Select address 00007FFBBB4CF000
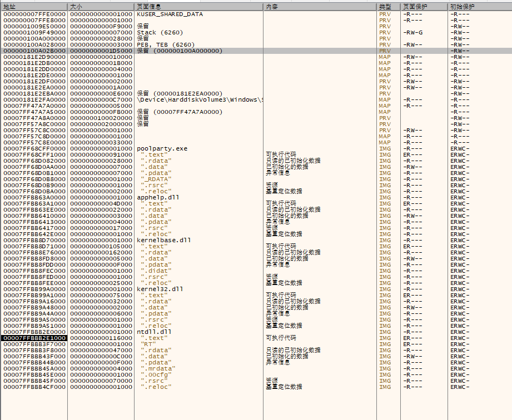512x420 pixels. tap(34, 387)
